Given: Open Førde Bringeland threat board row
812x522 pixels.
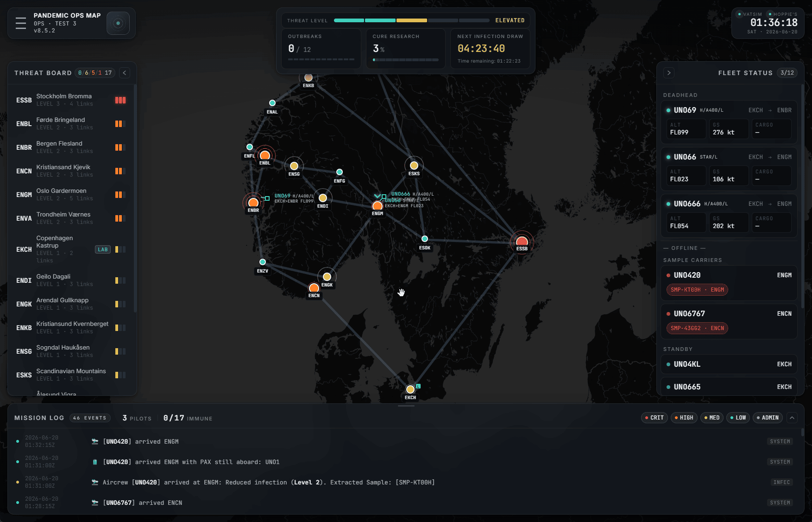Looking at the screenshot, I should pyautogui.click(x=71, y=124).
